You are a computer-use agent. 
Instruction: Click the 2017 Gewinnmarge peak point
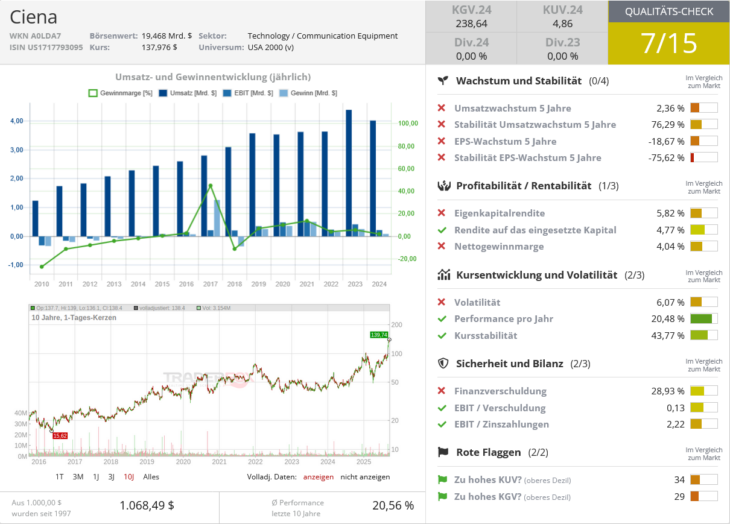(x=210, y=186)
